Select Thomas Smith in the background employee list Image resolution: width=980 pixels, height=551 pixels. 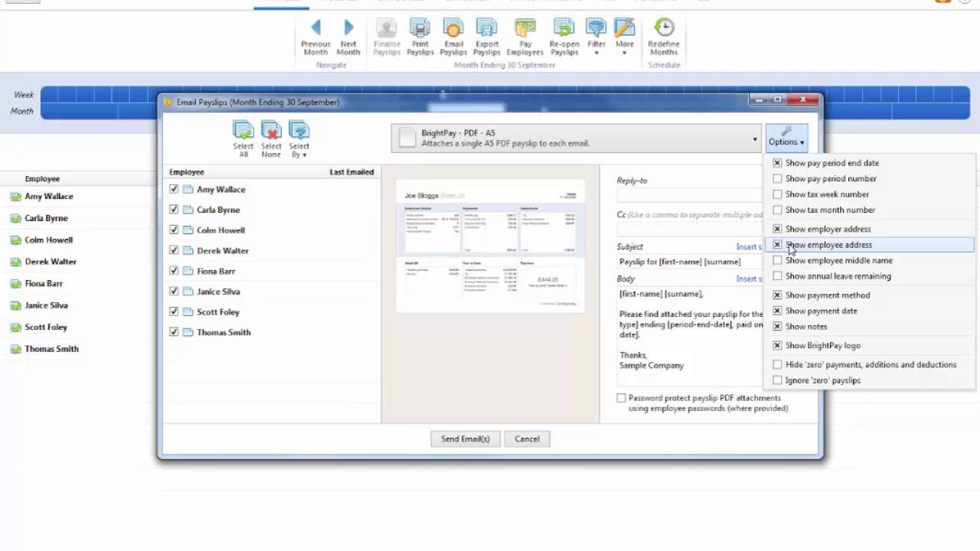[51, 349]
